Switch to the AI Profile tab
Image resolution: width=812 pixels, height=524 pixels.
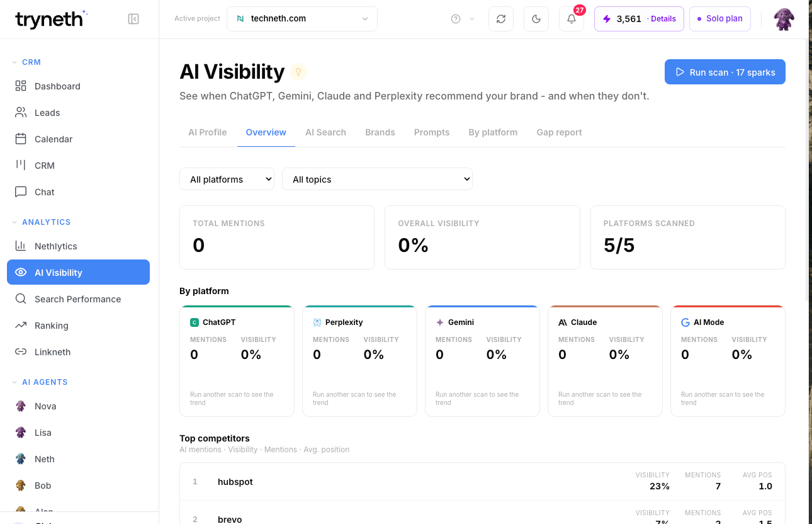tap(208, 132)
